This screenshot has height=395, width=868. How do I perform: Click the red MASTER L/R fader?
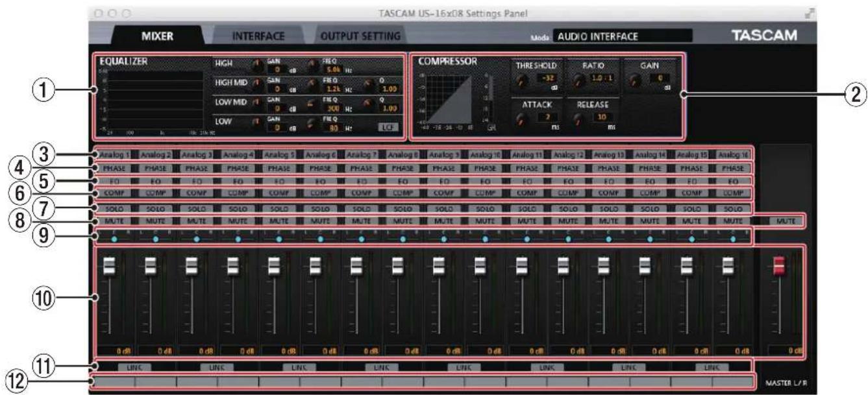click(779, 265)
